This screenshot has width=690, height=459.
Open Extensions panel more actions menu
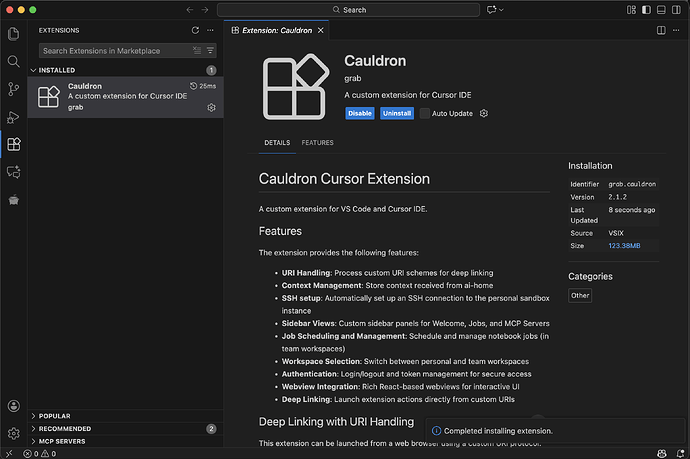[x=210, y=30]
